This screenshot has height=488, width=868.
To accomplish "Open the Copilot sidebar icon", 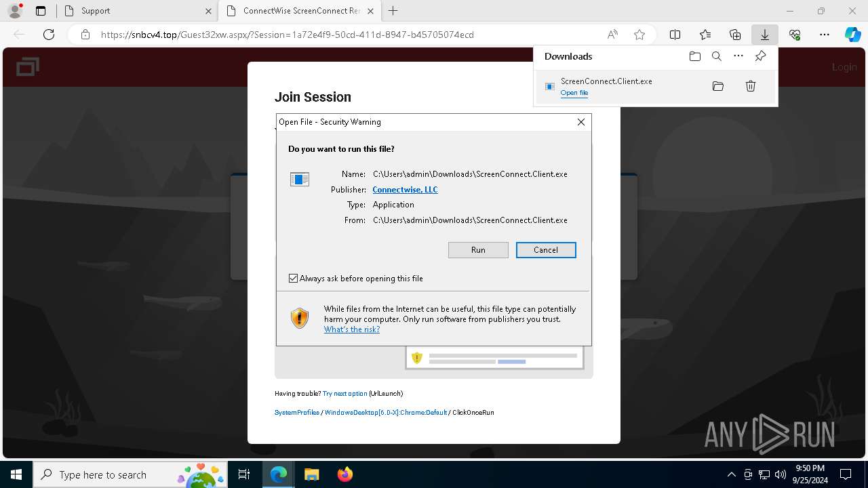I will [852, 35].
